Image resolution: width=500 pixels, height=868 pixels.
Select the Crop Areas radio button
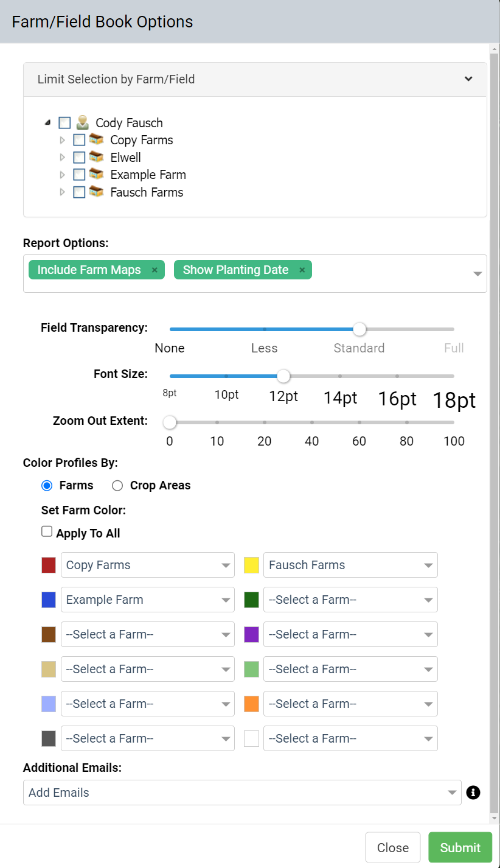click(118, 485)
